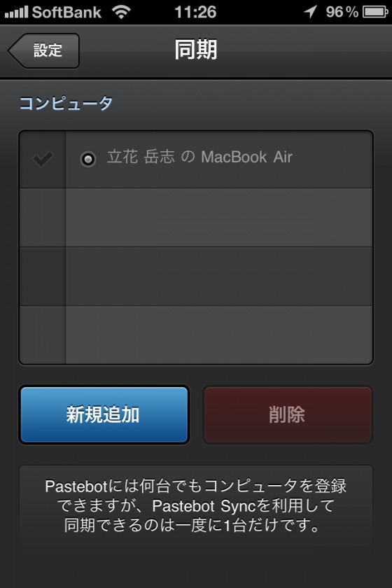The width and height of the screenshot is (392, 588).
Task: Tap the 新規追加 blue button
Action: pyautogui.click(x=104, y=415)
